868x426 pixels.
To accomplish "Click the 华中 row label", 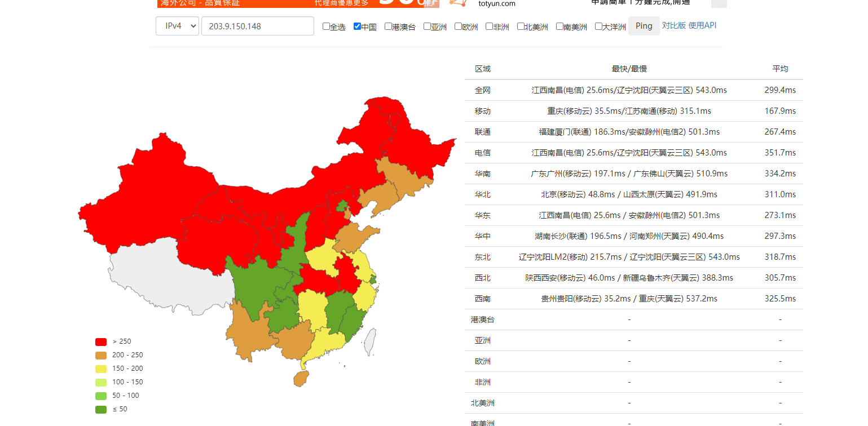I will [x=483, y=236].
